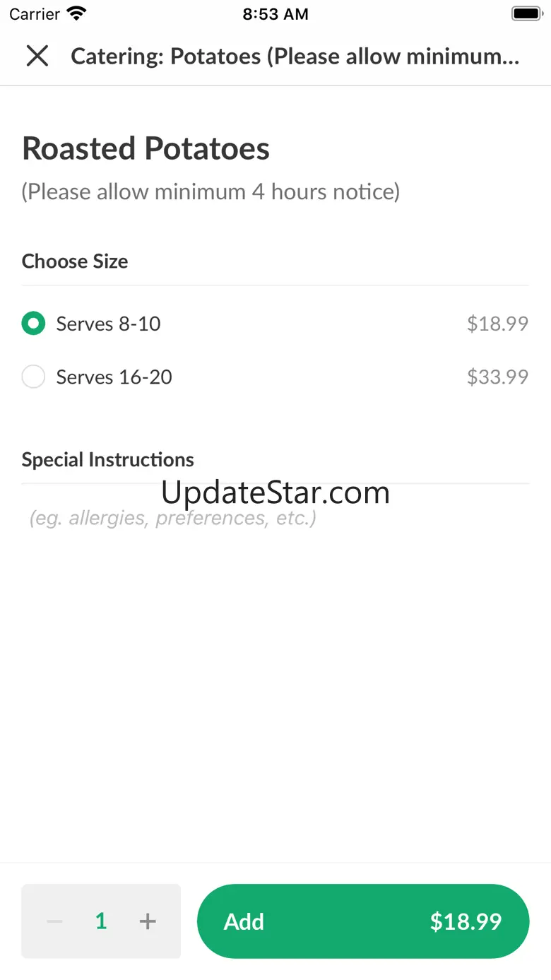This screenshot has width=551, height=980.
Task: Tap the $18.99 price beside Serves 8-10
Action: 497,324
